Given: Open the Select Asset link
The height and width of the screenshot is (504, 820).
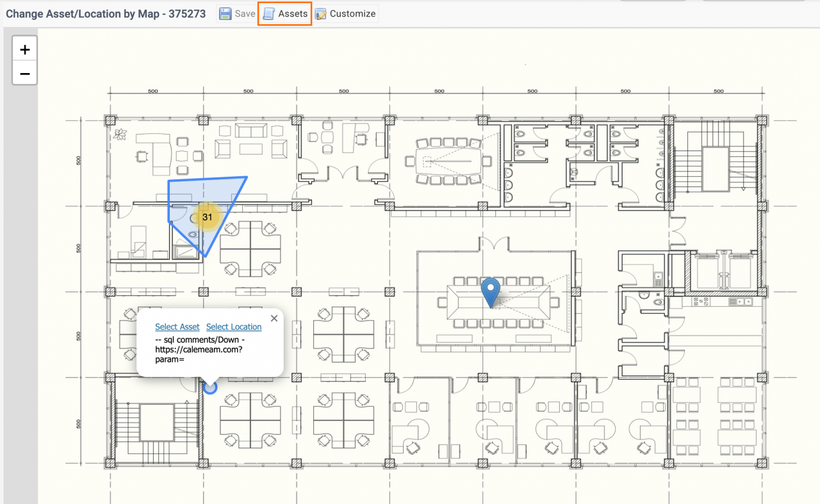Looking at the screenshot, I should [177, 327].
